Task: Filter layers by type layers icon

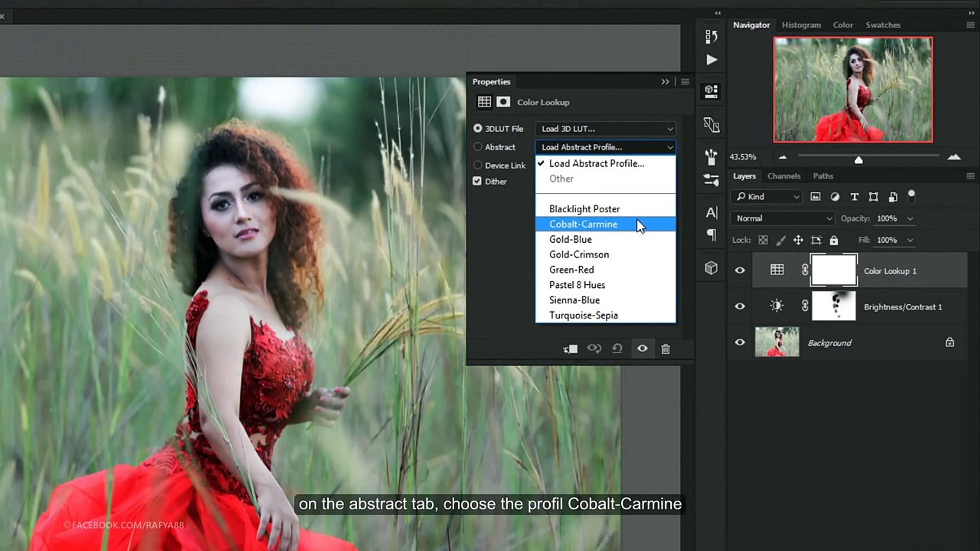Action: point(854,197)
